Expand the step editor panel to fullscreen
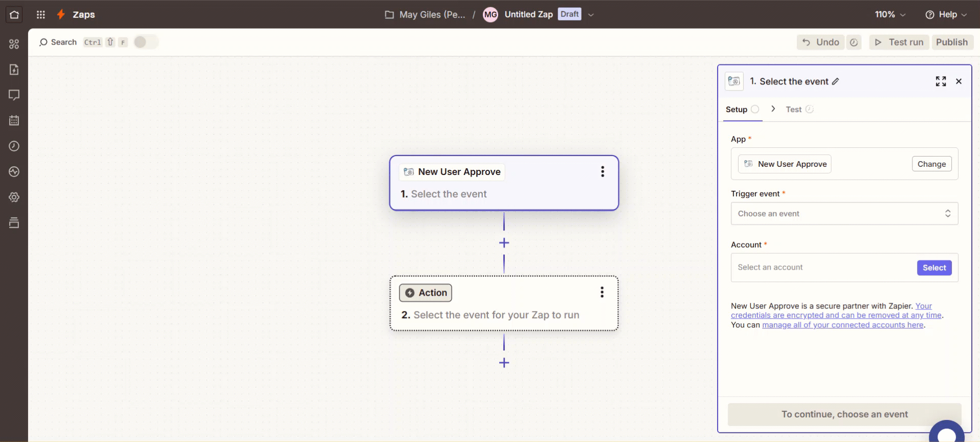 coord(941,81)
